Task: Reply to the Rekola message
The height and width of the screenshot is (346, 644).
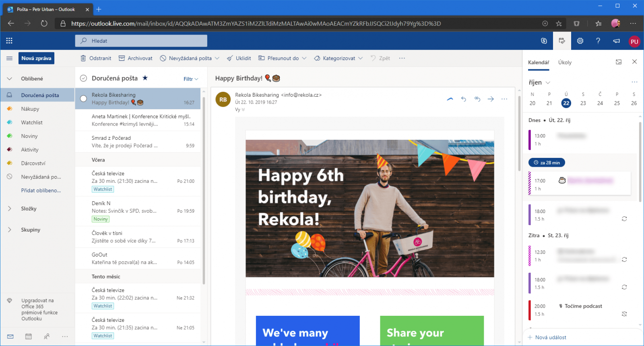Action: (464, 99)
